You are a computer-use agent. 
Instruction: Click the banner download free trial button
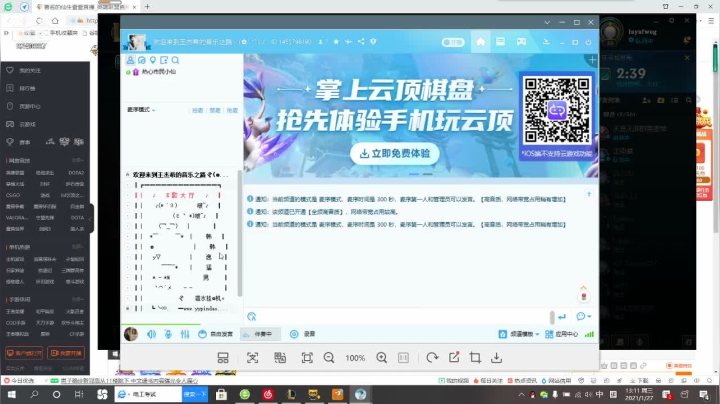(x=394, y=153)
